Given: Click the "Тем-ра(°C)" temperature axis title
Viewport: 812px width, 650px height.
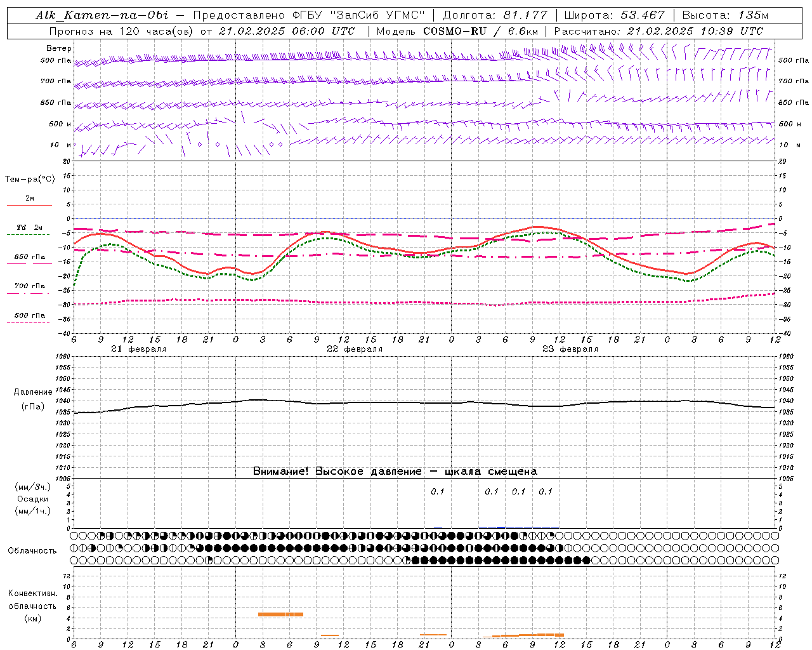Looking at the screenshot, I should [30, 180].
